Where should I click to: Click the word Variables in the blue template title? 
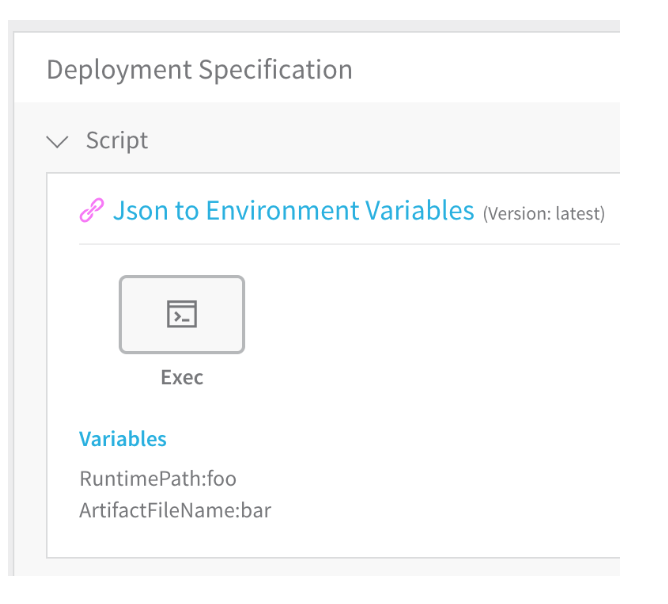pos(420,210)
